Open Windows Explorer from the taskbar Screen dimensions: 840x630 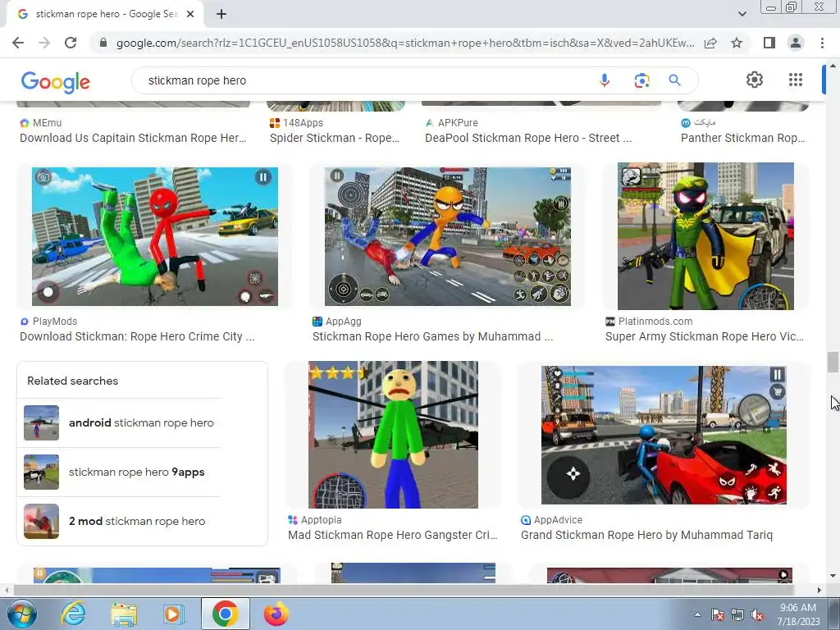[124, 614]
